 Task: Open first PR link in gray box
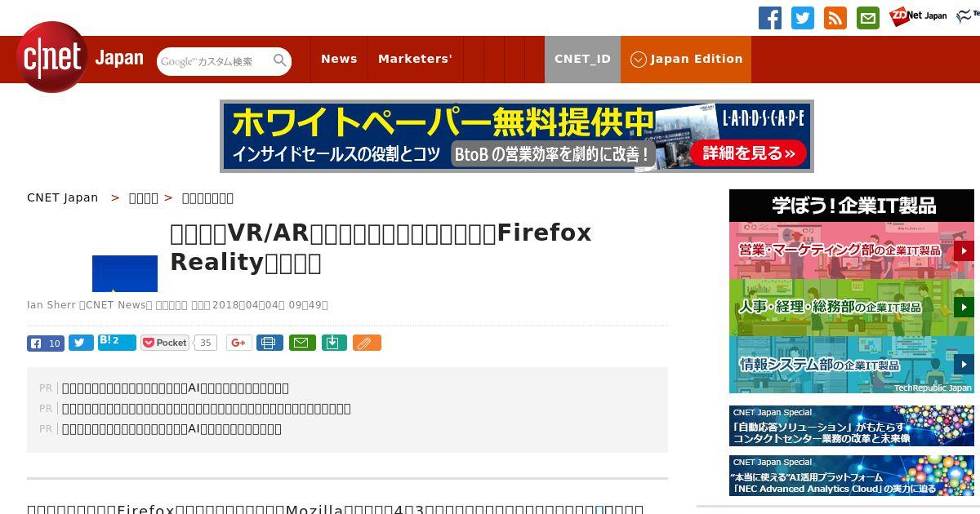(176, 388)
